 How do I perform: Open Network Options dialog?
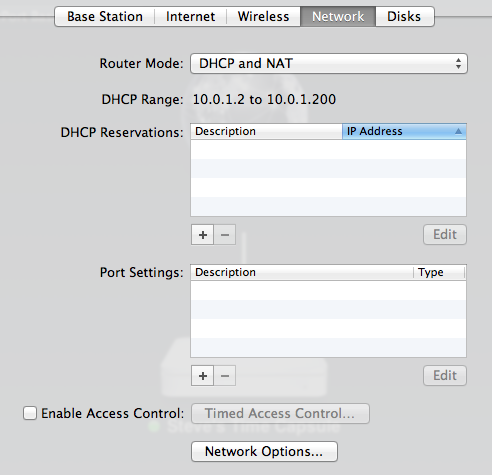(x=264, y=451)
